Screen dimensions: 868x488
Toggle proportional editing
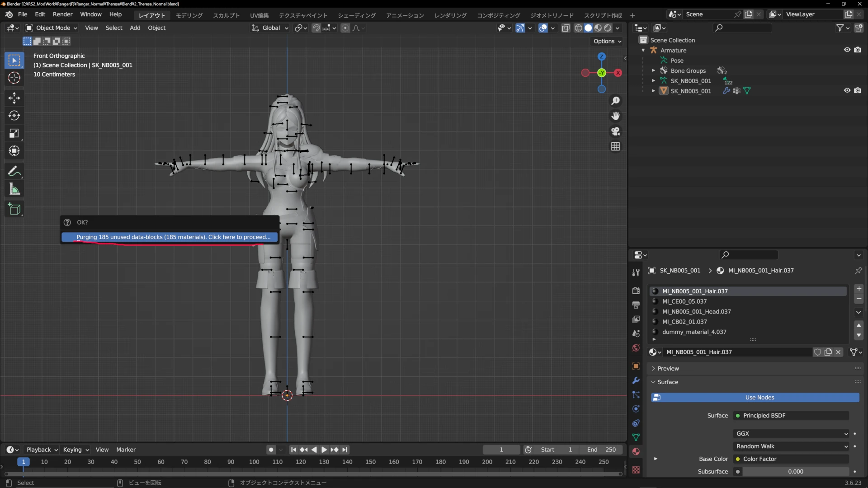345,28
